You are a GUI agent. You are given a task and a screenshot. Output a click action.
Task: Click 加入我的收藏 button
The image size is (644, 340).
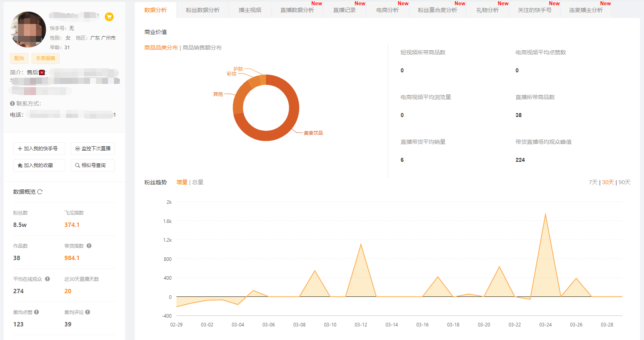click(39, 165)
